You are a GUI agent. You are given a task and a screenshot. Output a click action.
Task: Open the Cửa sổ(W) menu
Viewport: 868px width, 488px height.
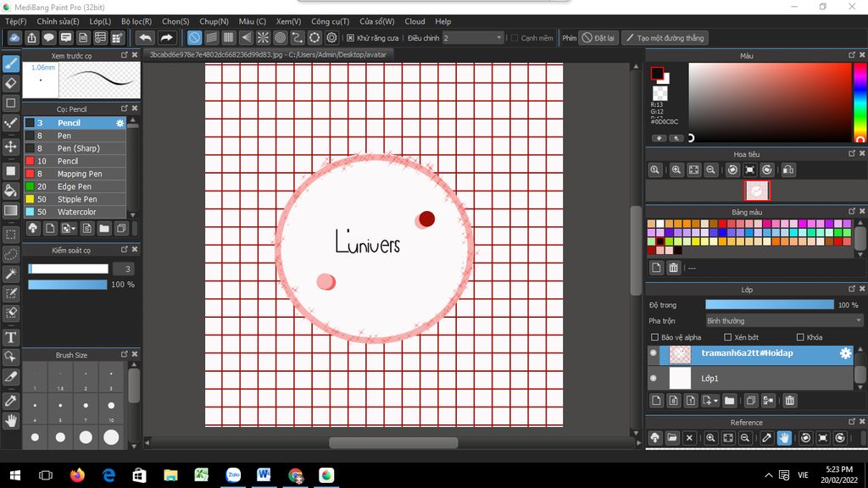377,21
